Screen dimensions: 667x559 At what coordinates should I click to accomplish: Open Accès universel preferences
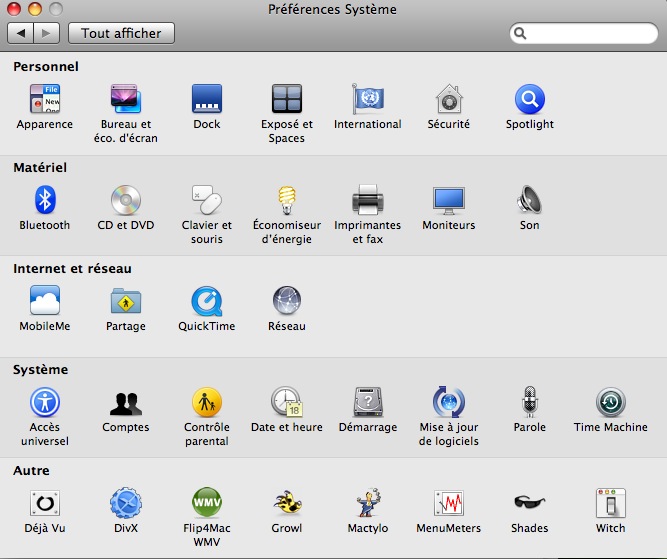point(44,403)
